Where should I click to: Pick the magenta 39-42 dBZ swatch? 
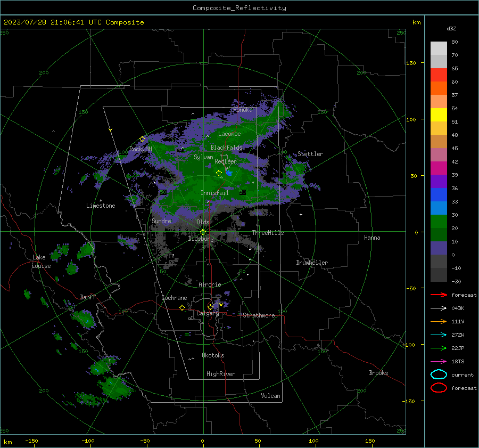pos(439,168)
